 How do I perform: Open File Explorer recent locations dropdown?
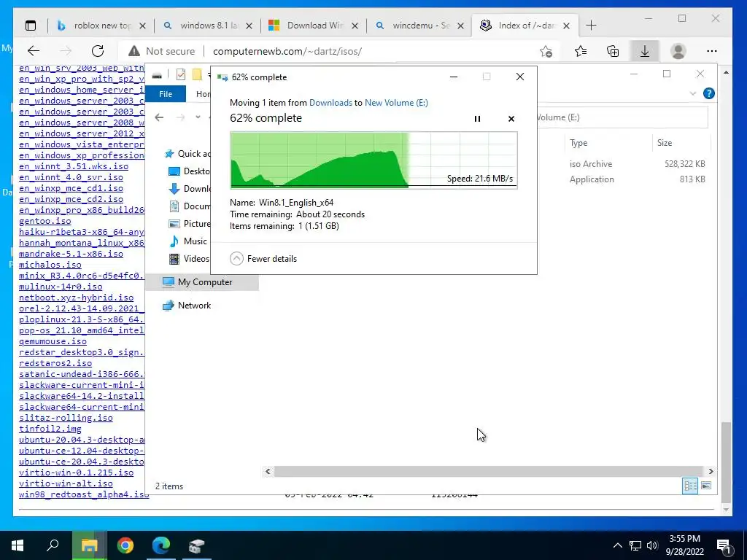[198, 117]
